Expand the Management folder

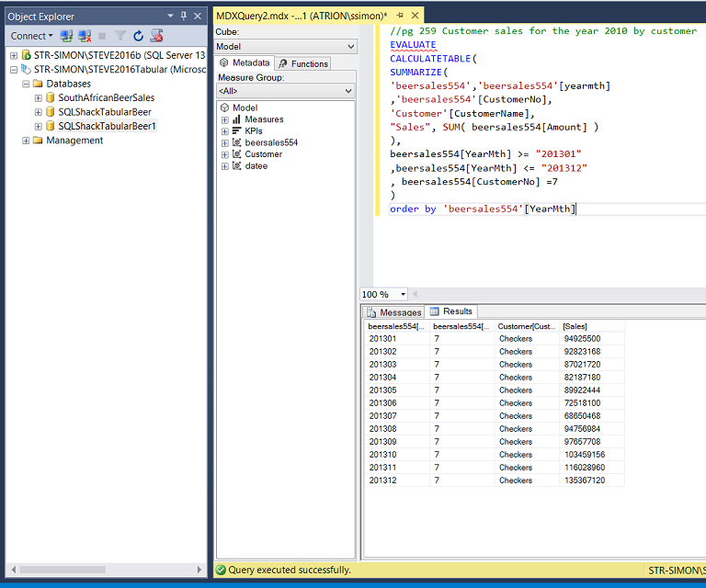point(26,141)
